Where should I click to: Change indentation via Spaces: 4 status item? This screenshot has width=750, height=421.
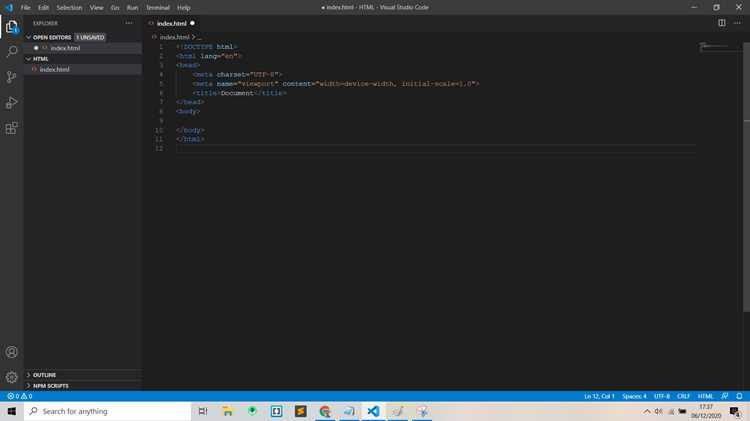click(634, 396)
